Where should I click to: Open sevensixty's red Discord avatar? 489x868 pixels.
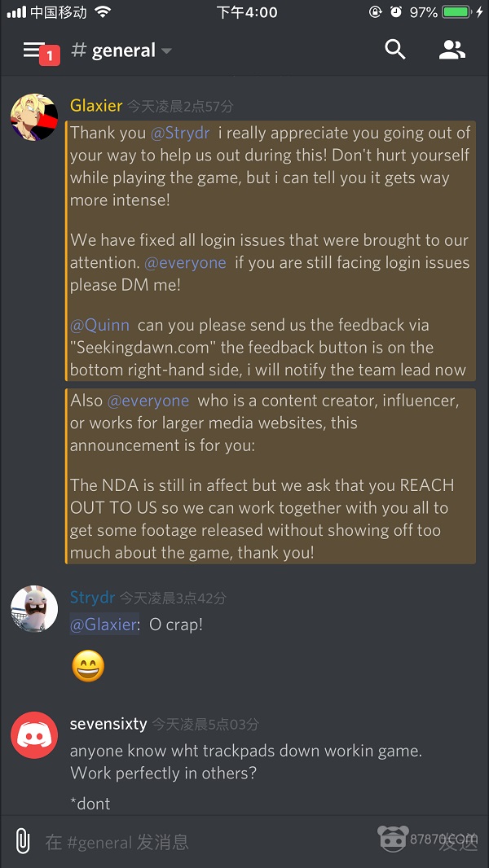coord(34,734)
